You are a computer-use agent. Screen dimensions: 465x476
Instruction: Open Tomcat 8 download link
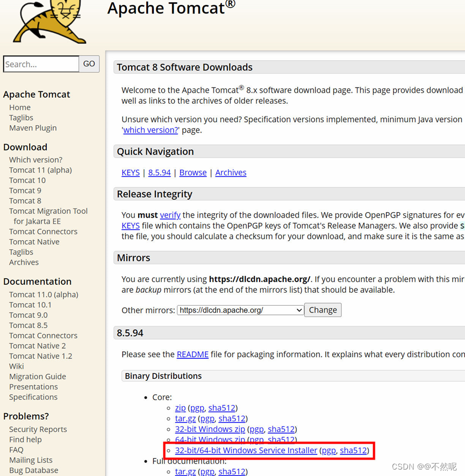(x=25, y=201)
